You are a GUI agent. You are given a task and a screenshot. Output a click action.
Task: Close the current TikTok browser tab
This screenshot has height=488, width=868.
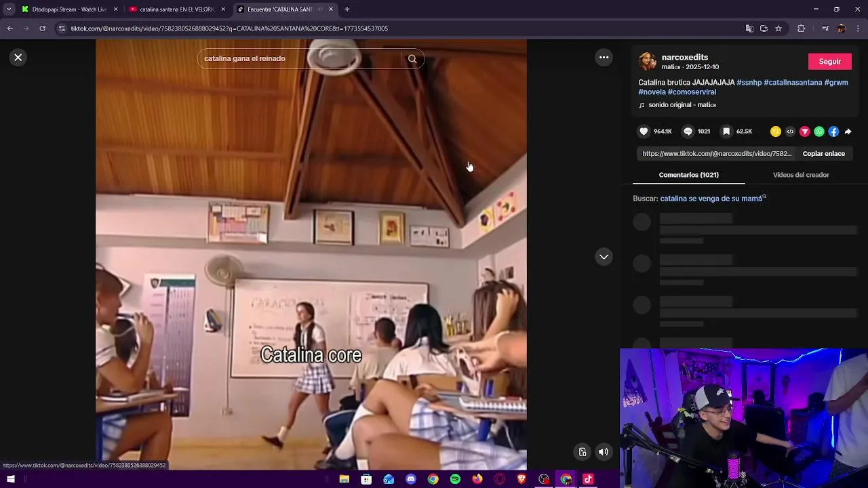point(331,9)
